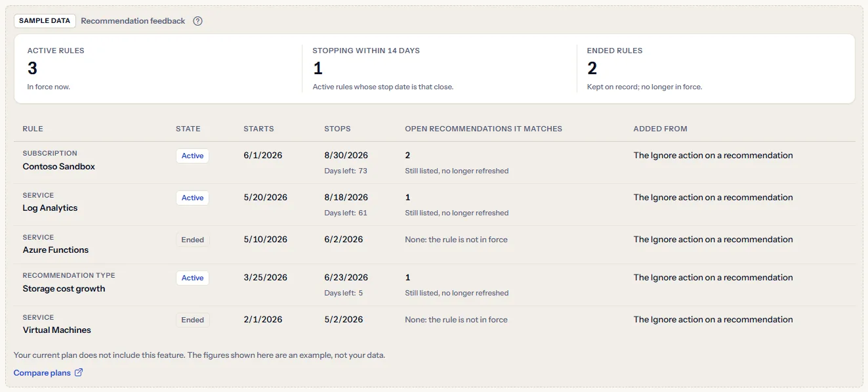Click the STOPPING WITHIN 14 DAYS heading
Screen dimensions: 868x392
pyautogui.click(x=366, y=51)
